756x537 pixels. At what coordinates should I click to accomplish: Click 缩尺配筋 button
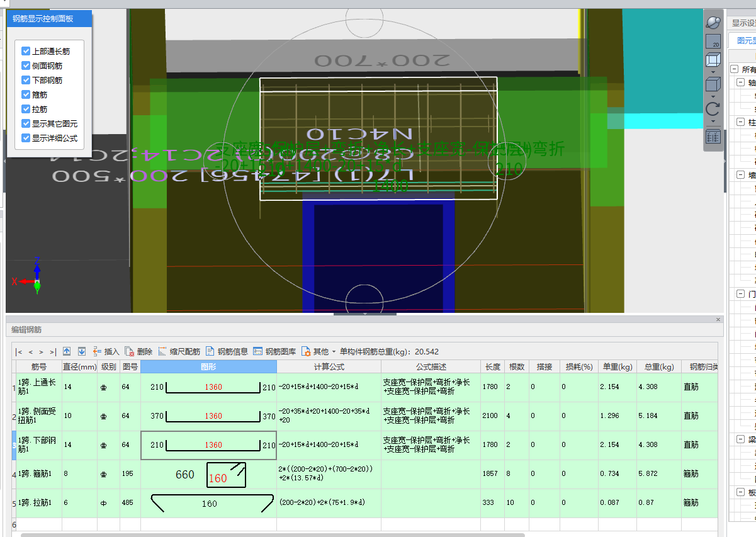[x=179, y=351]
